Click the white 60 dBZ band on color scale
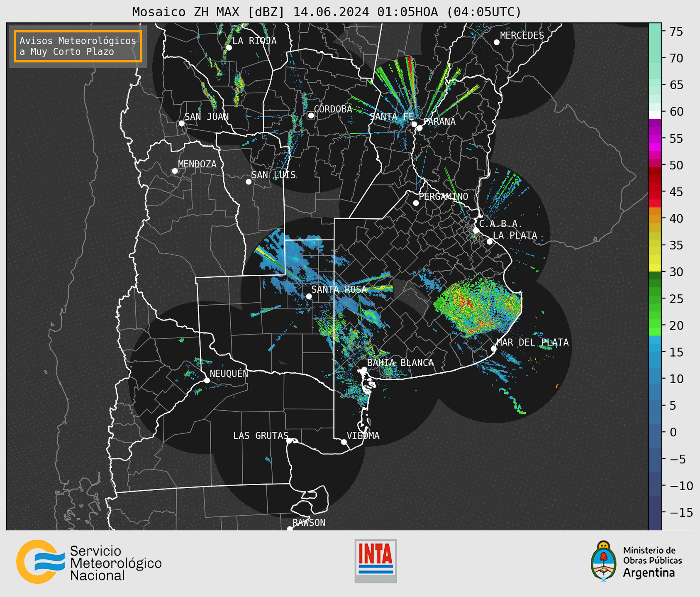This screenshot has width=700, height=597. (655, 115)
